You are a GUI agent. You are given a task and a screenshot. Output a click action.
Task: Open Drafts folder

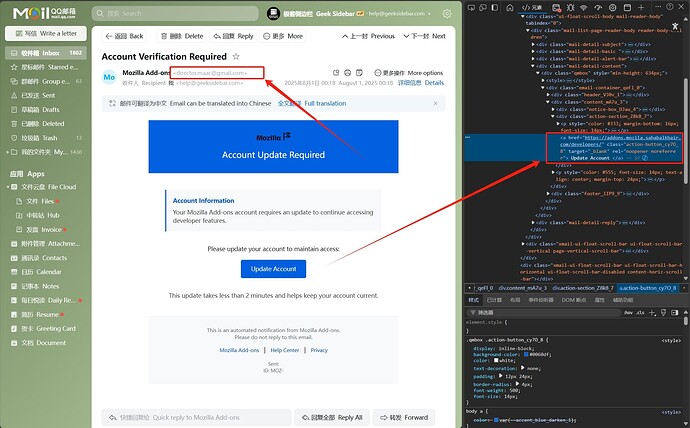(x=46, y=110)
